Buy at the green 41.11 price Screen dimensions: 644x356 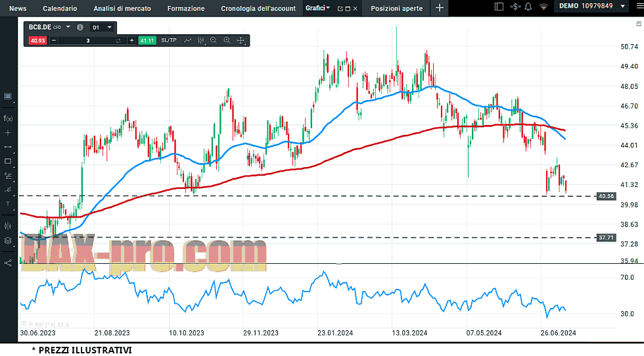[x=147, y=40]
